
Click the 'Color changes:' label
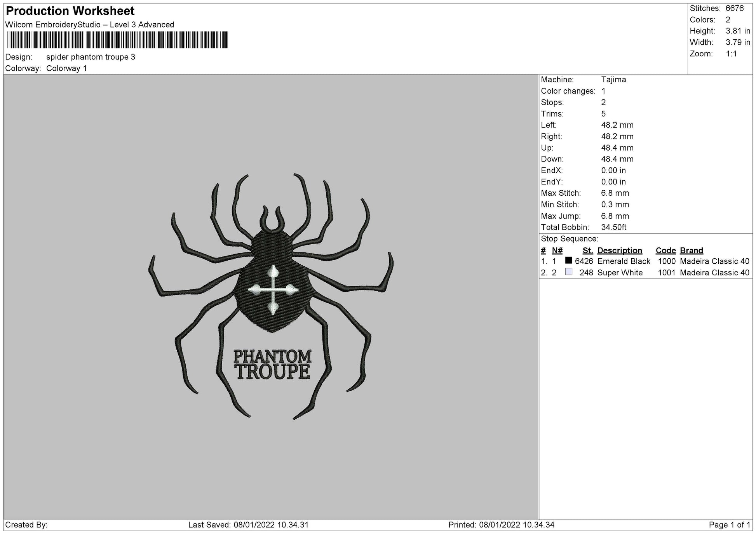point(568,91)
